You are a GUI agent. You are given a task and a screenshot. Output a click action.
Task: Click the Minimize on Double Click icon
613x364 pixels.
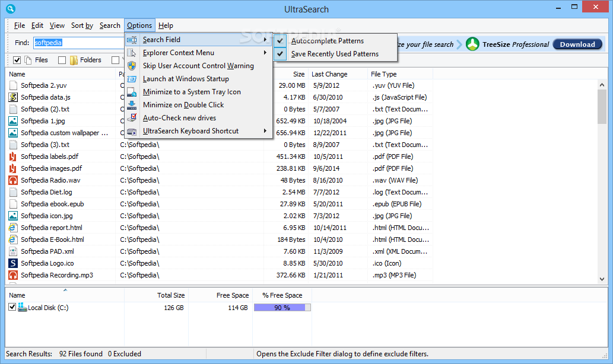pyautogui.click(x=132, y=105)
